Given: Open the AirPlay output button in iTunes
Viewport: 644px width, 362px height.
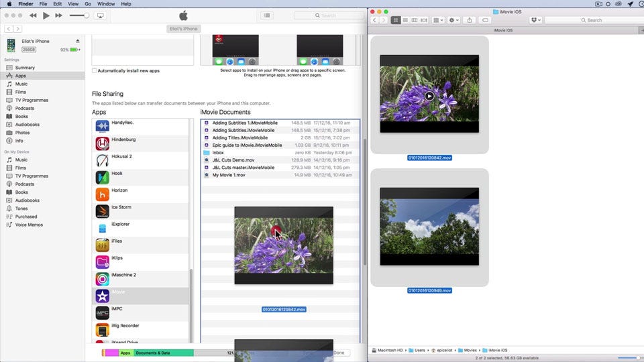Looking at the screenshot, I should [x=100, y=15].
